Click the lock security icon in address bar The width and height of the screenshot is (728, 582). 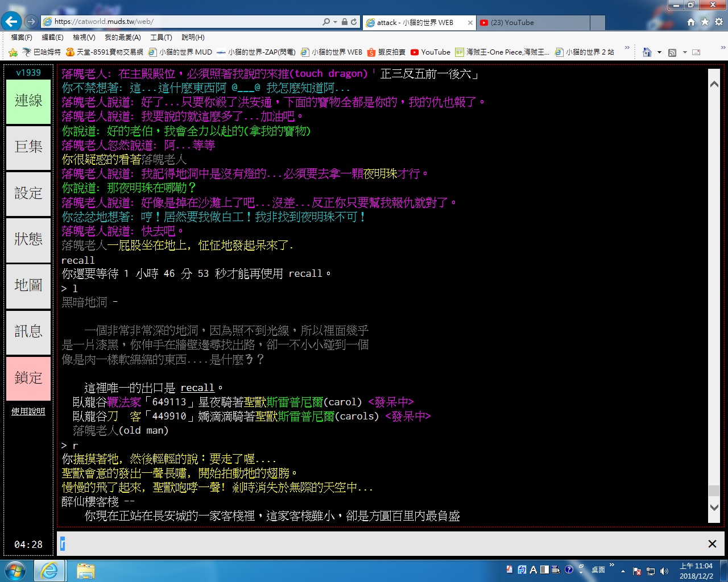(344, 22)
